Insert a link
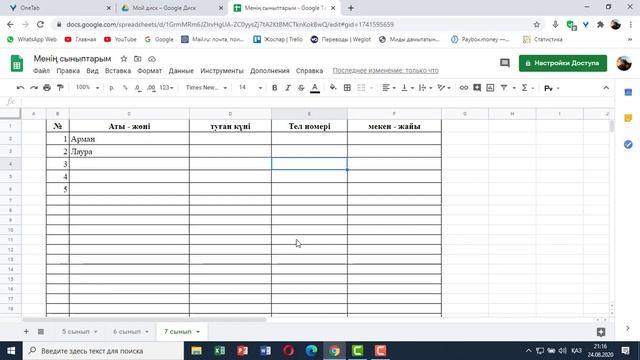 point(464,88)
